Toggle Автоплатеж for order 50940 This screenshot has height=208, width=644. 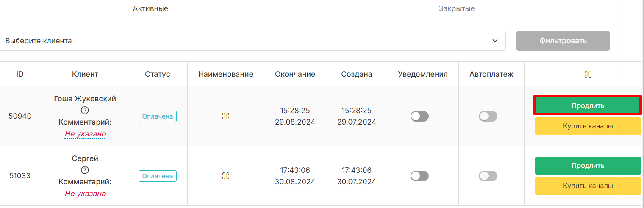[x=488, y=116]
